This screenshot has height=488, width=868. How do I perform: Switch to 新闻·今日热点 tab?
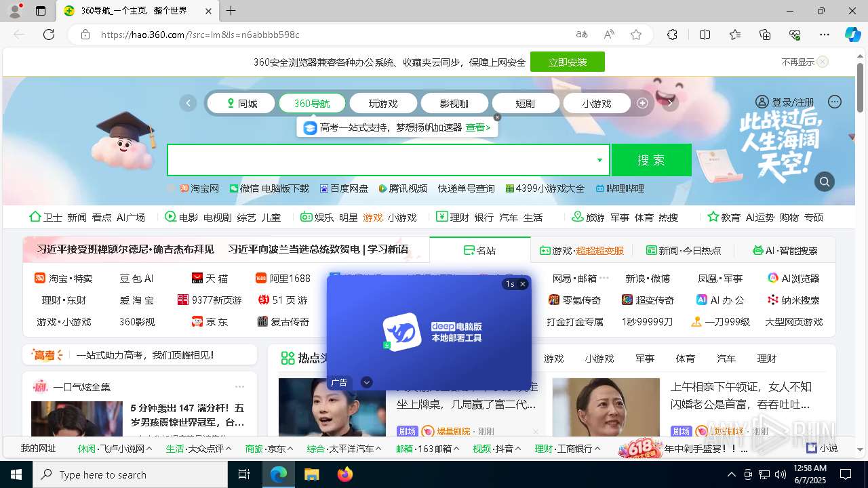(684, 250)
